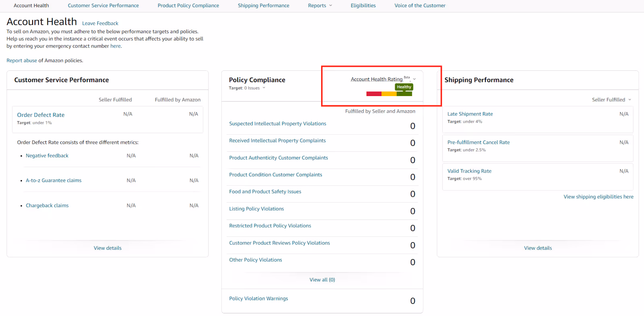
Task: Expand Seller Fulfilled dropdown in Shipping Performance
Action: (x=611, y=100)
